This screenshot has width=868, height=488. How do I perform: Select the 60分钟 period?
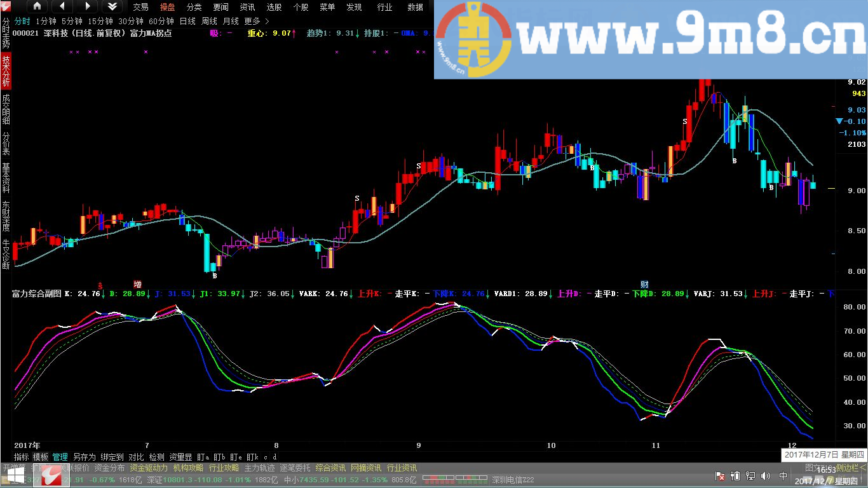tap(161, 21)
